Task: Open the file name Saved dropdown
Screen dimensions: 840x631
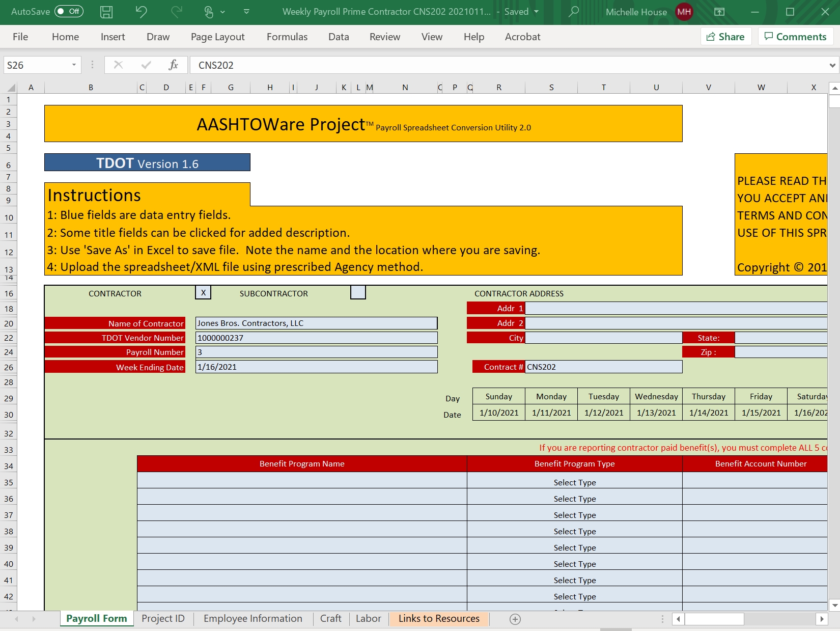Action: (x=536, y=12)
